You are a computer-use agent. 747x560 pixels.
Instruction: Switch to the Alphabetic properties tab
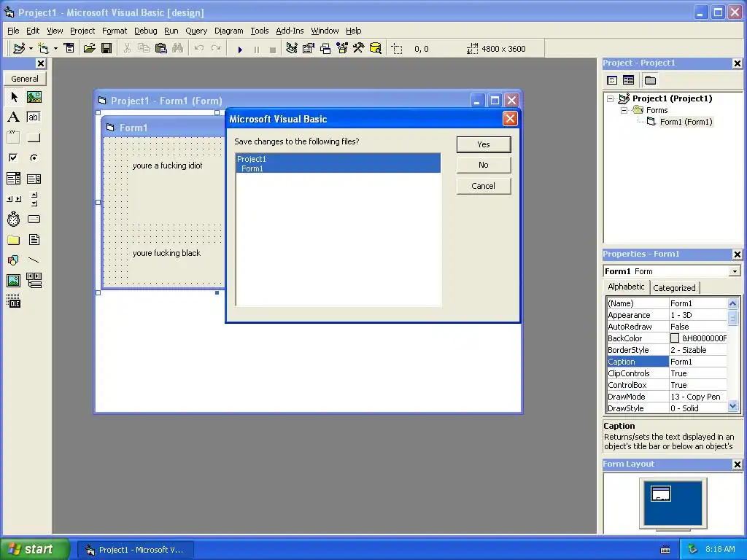pos(626,287)
